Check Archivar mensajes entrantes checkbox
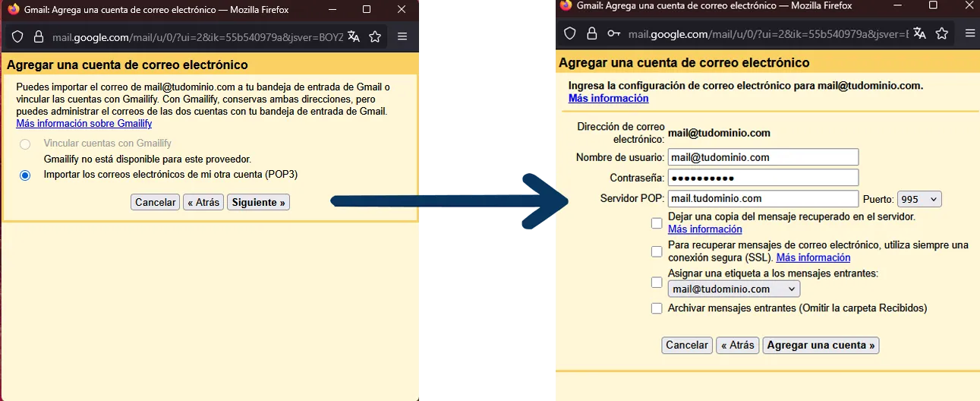Viewport: 980px width, 401px height. [657, 308]
